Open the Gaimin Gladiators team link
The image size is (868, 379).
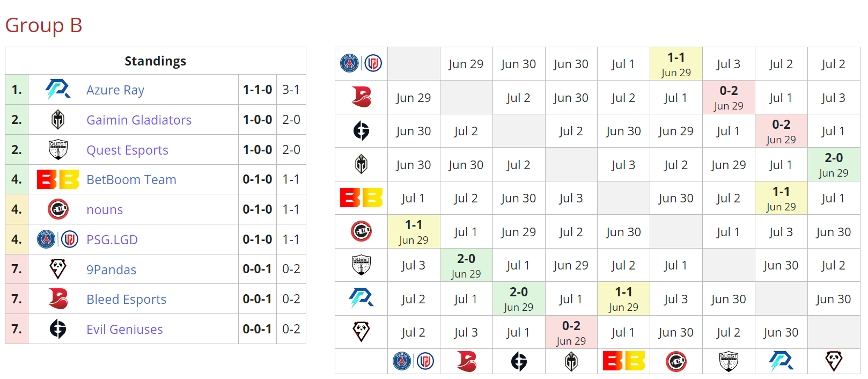point(139,120)
